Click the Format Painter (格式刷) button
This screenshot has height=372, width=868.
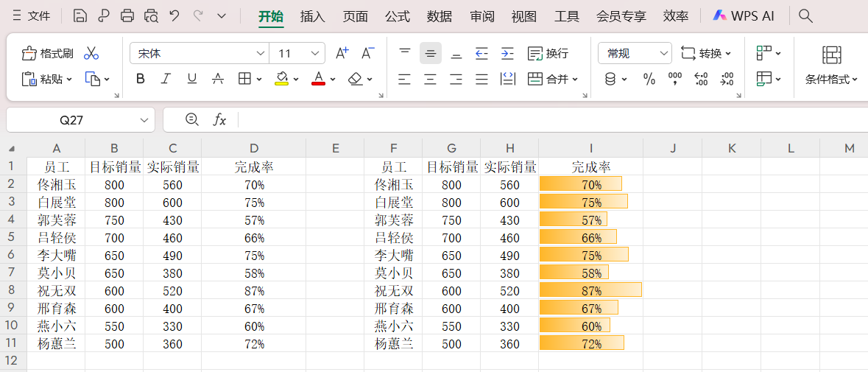(x=48, y=54)
